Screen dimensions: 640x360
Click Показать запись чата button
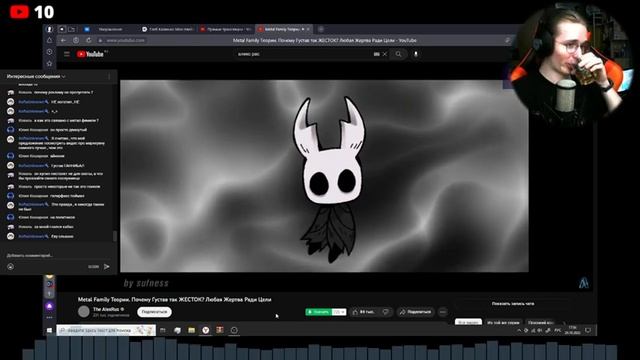pos(513,304)
